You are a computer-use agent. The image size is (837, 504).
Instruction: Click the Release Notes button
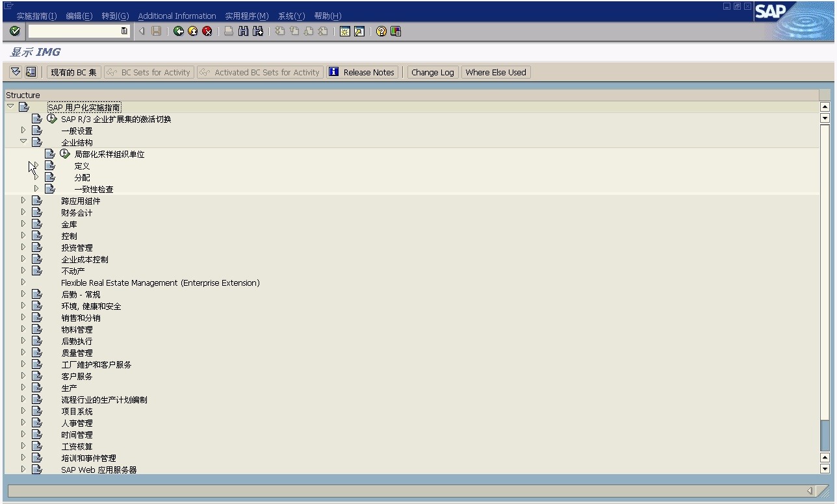coord(362,72)
